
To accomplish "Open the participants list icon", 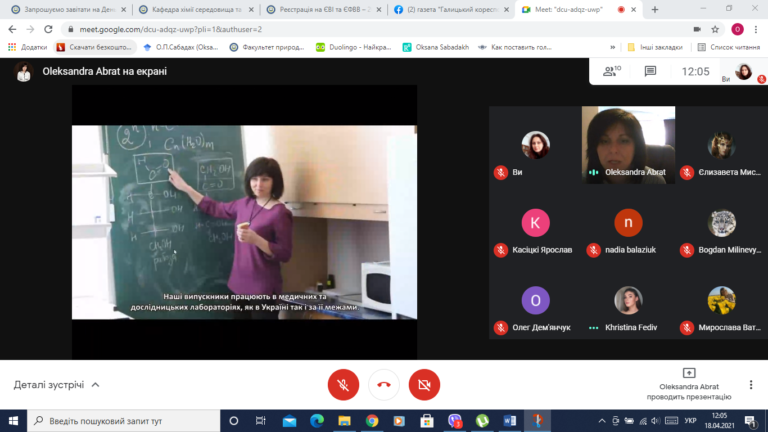I will [x=612, y=71].
